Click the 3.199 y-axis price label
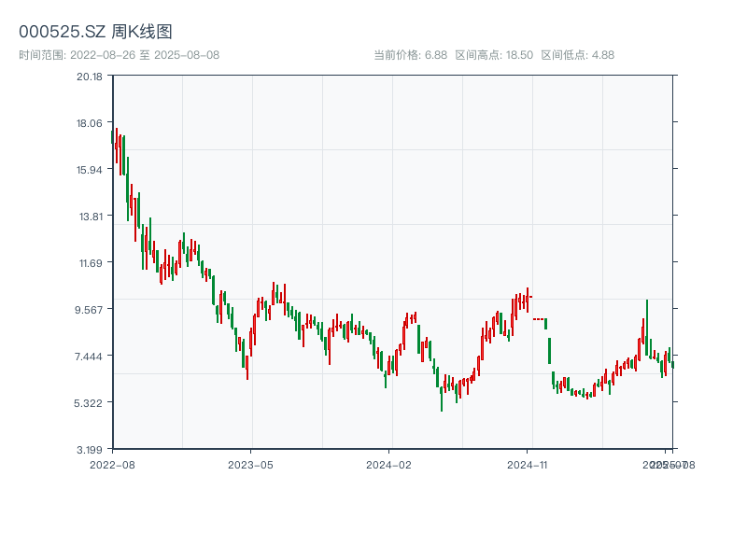 coord(90,450)
